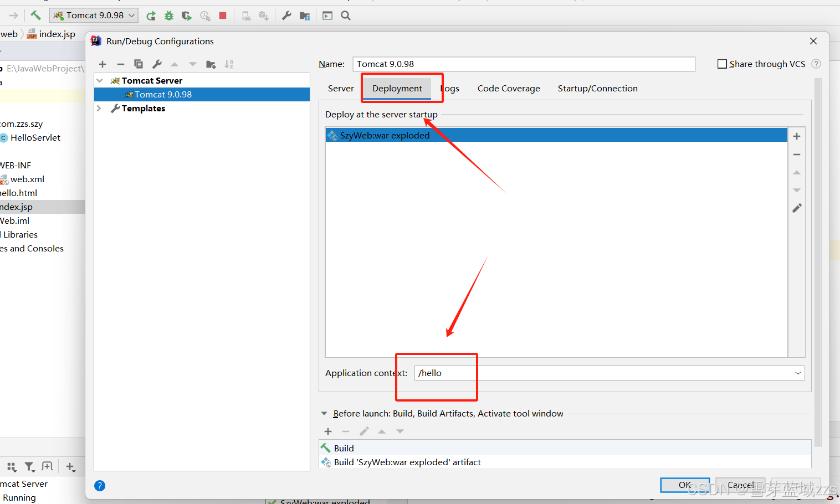This screenshot has height=504, width=840.
Task: Select the Build before launch task
Action: click(x=565, y=448)
